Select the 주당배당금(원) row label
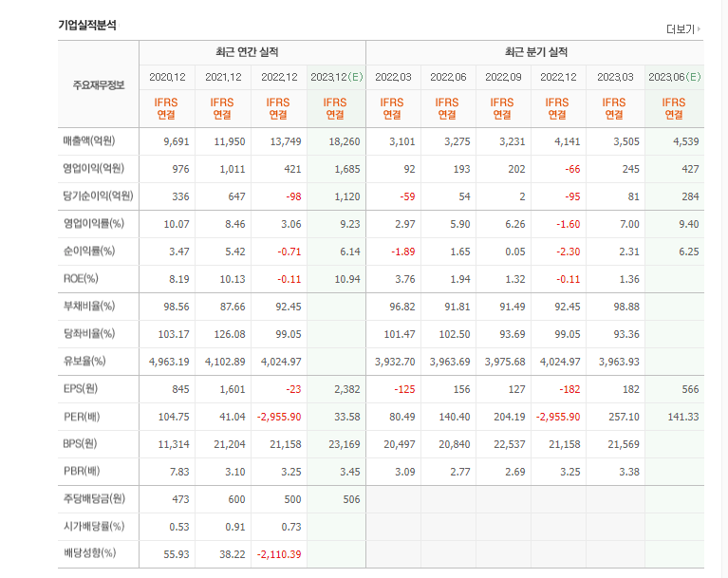 (x=94, y=498)
